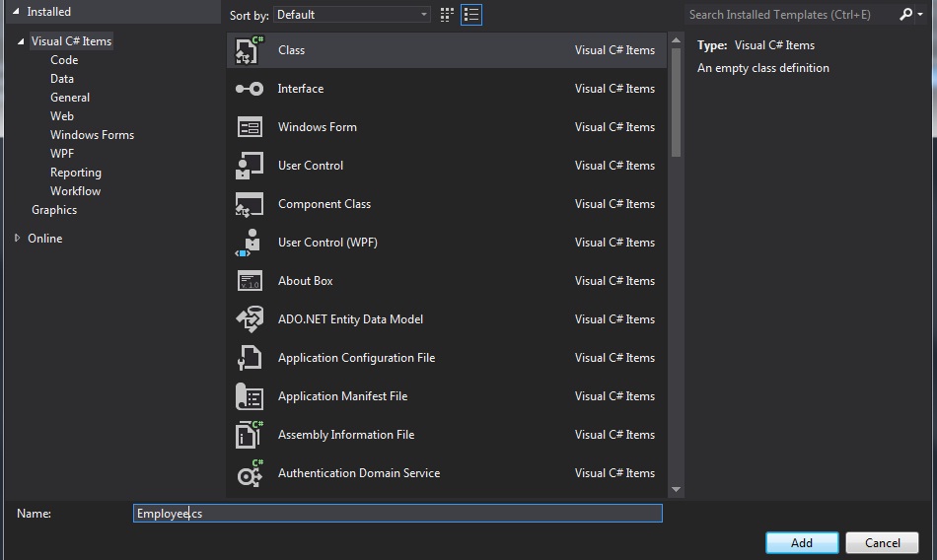This screenshot has height=560, width=937.
Task: Collapse the Installed section
Action: coord(17,12)
